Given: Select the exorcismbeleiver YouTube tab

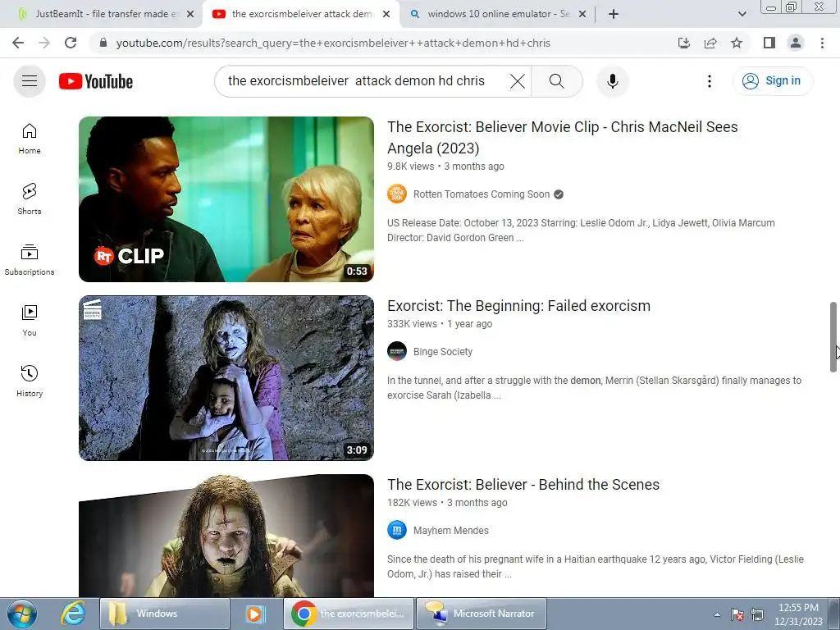Looking at the screenshot, I should [x=300, y=14].
